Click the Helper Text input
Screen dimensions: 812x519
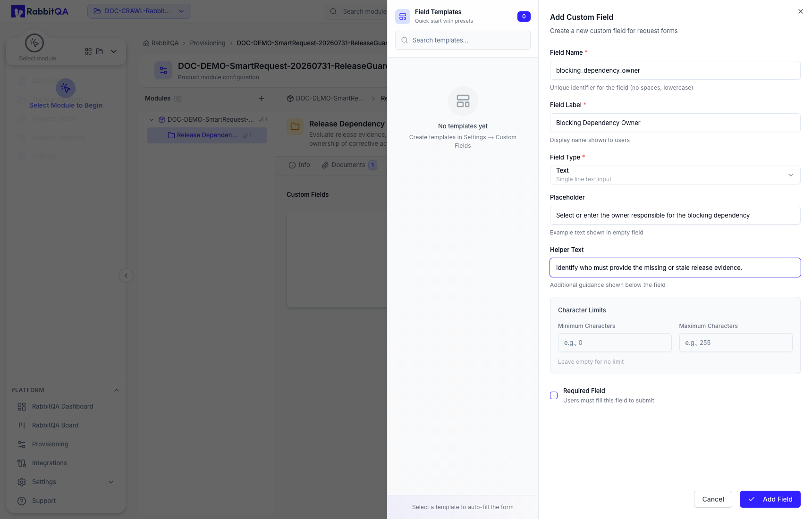click(x=675, y=268)
